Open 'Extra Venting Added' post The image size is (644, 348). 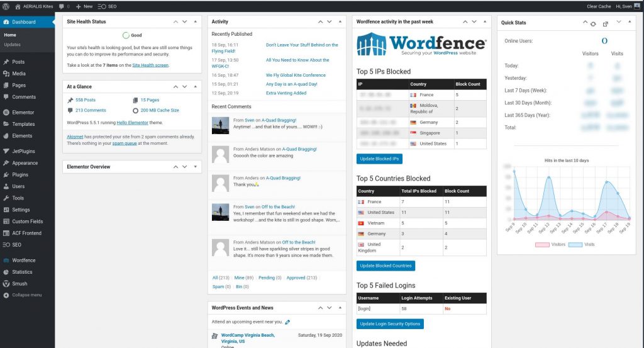tap(286, 93)
